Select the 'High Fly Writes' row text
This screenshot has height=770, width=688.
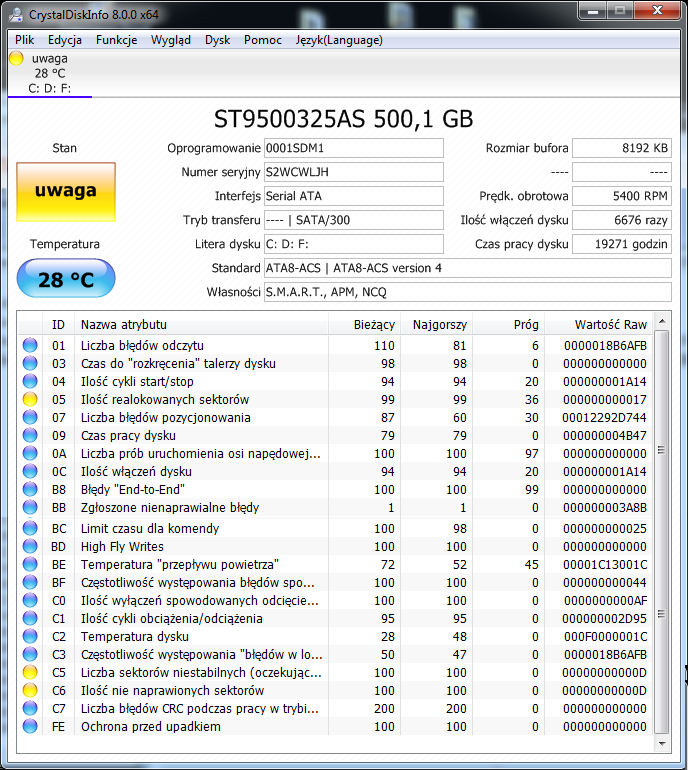coord(122,547)
